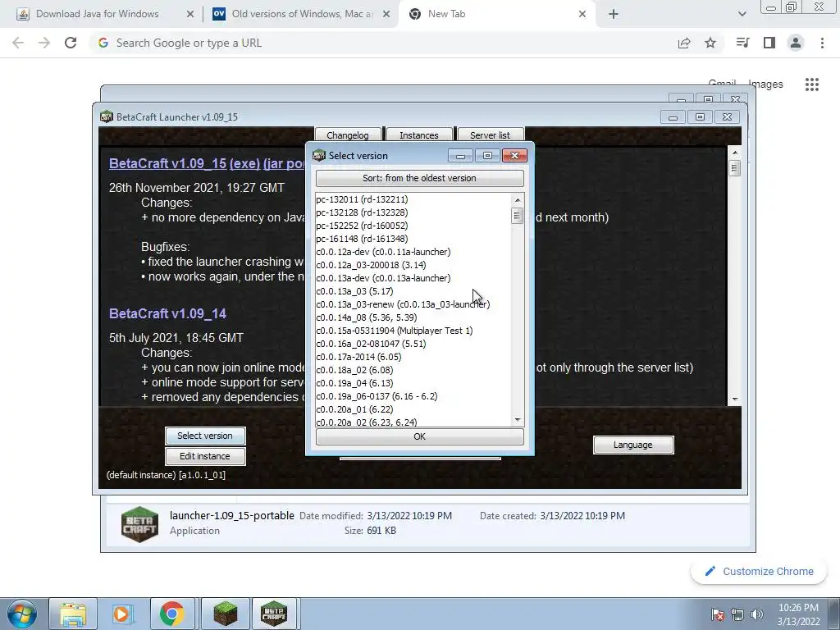Screen dimensions: 840x630
Task: Close the Old versions of Windows tab
Action: point(386,15)
